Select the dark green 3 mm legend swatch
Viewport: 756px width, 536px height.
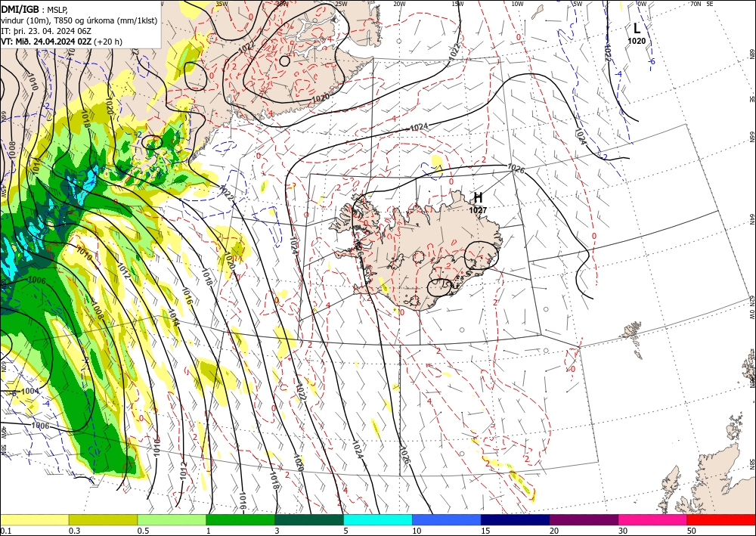point(309,519)
